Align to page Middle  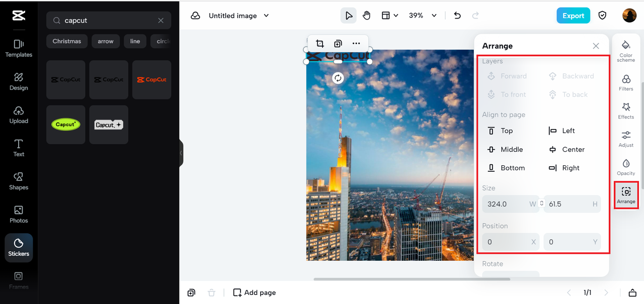[x=505, y=150]
